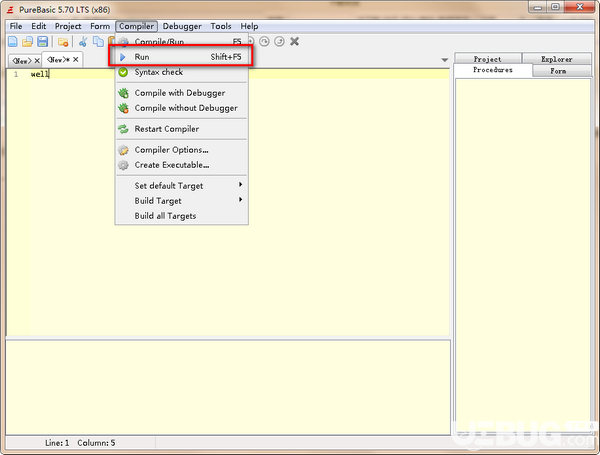The width and height of the screenshot is (600, 455).
Task: Click the Compile without Debugger bug icon
Action: 123,108
